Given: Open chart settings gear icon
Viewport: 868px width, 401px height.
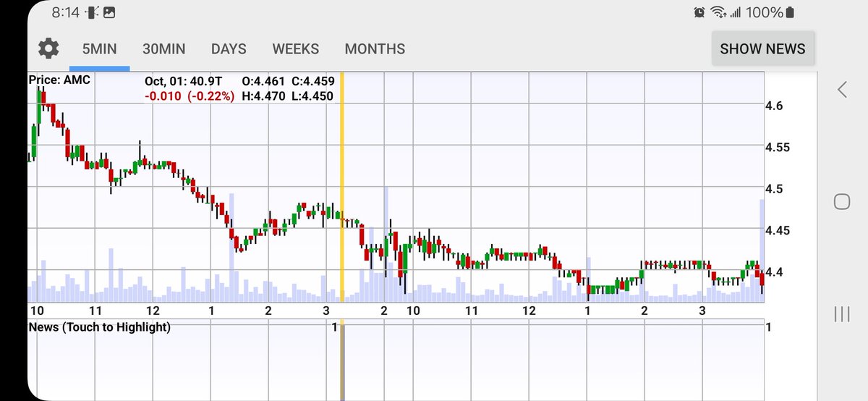Looking at the screenshot, I should click(48, 49).
